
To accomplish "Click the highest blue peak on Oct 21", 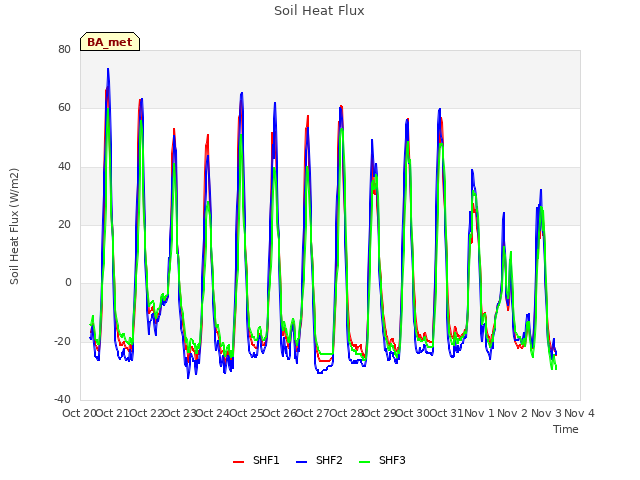I will pos(108,69).
